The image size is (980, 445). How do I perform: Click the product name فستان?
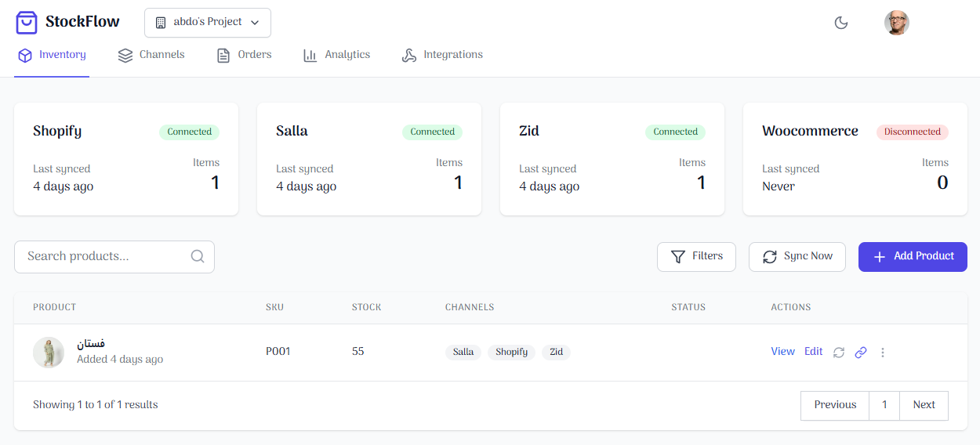[91, 344]
